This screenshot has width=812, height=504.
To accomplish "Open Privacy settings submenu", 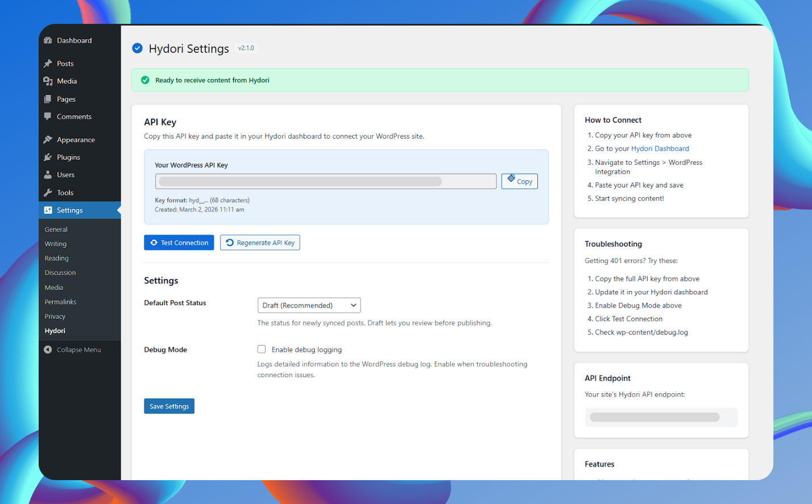I will pyautogui.click(x=55, y=316).
